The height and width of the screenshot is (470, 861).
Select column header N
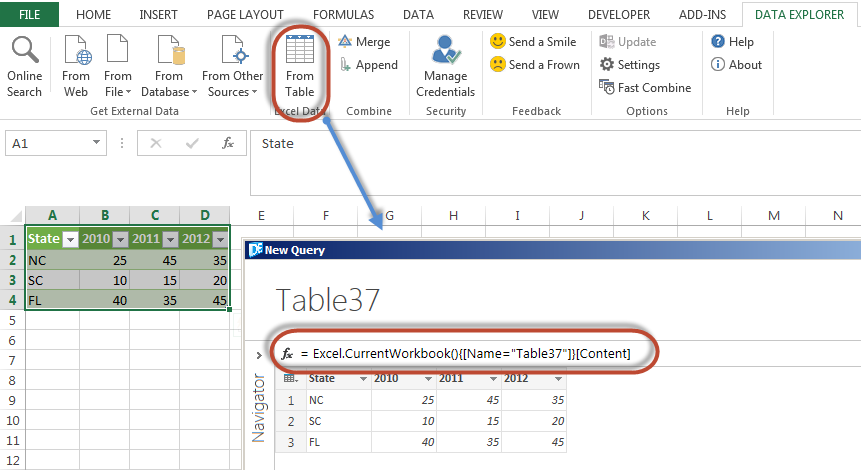click(837, 215)
